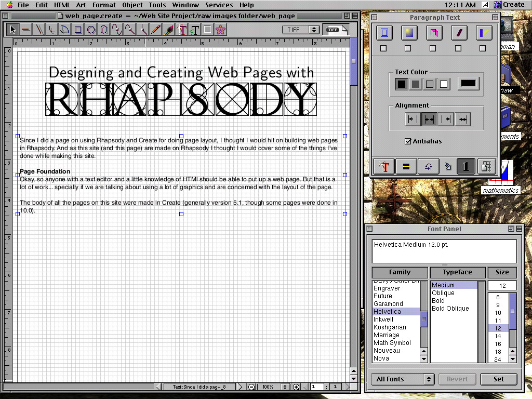Click the page layout inspector tab
Viewport: 532px width, 399px height.
click(x=486, y=167)
